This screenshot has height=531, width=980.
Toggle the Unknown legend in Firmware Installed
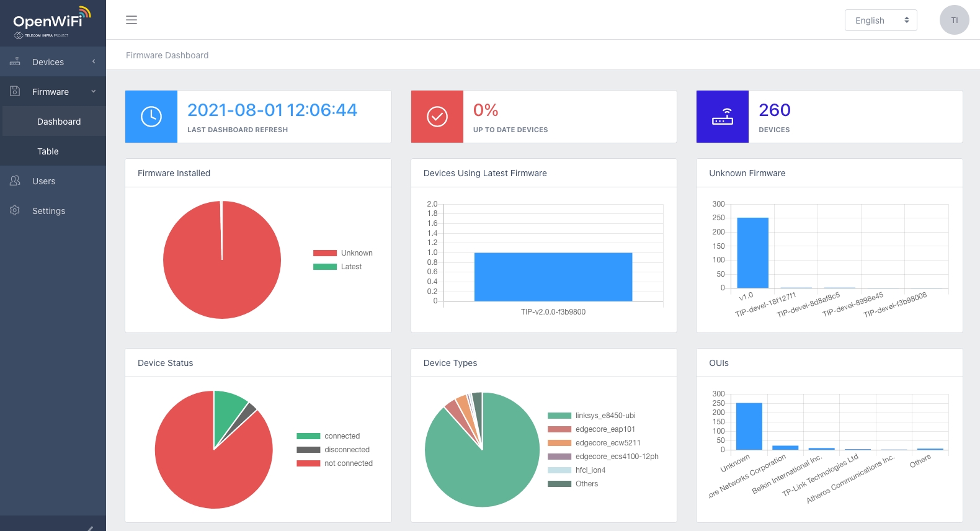[342, 253]
